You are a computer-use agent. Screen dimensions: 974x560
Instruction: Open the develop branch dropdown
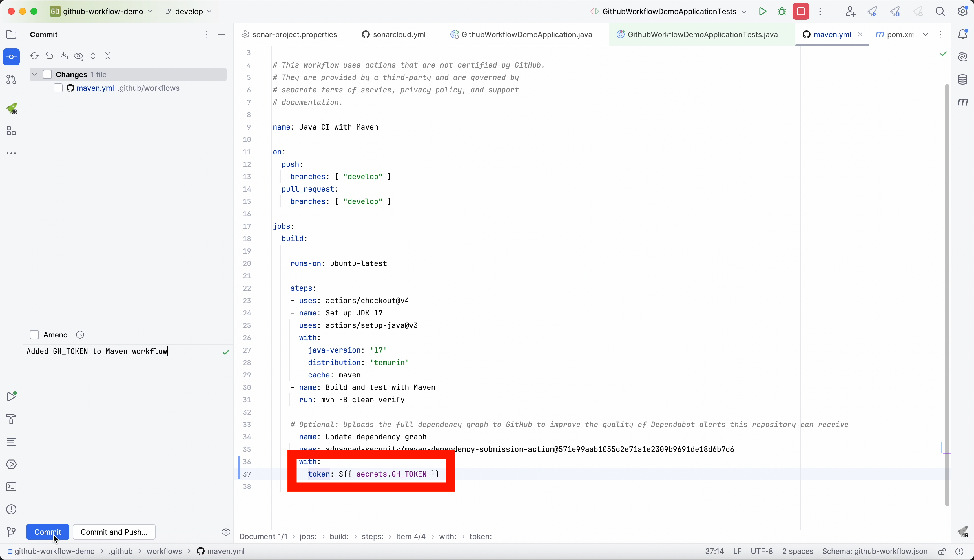[x=188, y=12]
